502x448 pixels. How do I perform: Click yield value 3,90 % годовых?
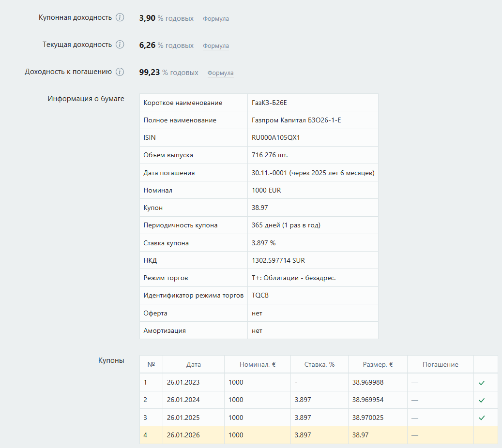pos(167,18)
